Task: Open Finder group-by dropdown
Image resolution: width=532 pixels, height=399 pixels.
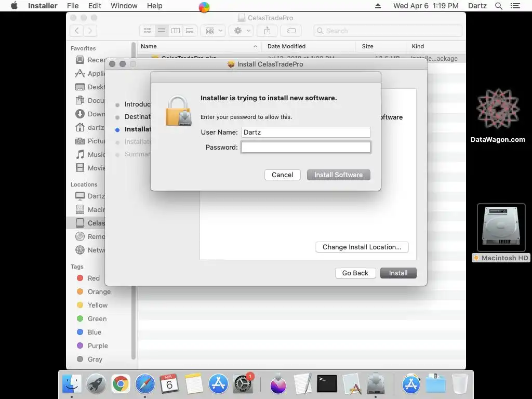Action: tap(213, 31)
